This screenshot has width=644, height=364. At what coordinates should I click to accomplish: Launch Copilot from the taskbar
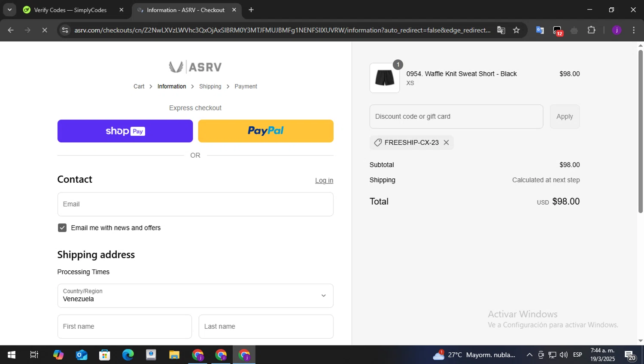pyautogui.click(x=58, y=355)
